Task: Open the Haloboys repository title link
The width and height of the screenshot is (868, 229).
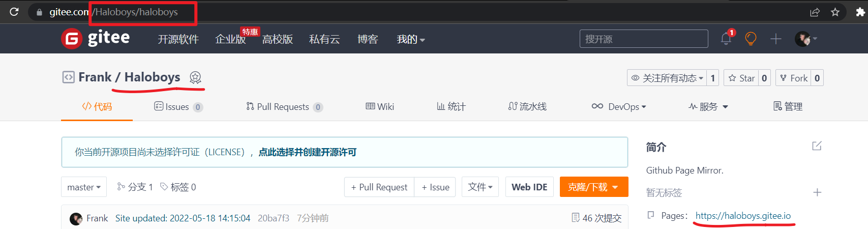Action: click(152, 77)
